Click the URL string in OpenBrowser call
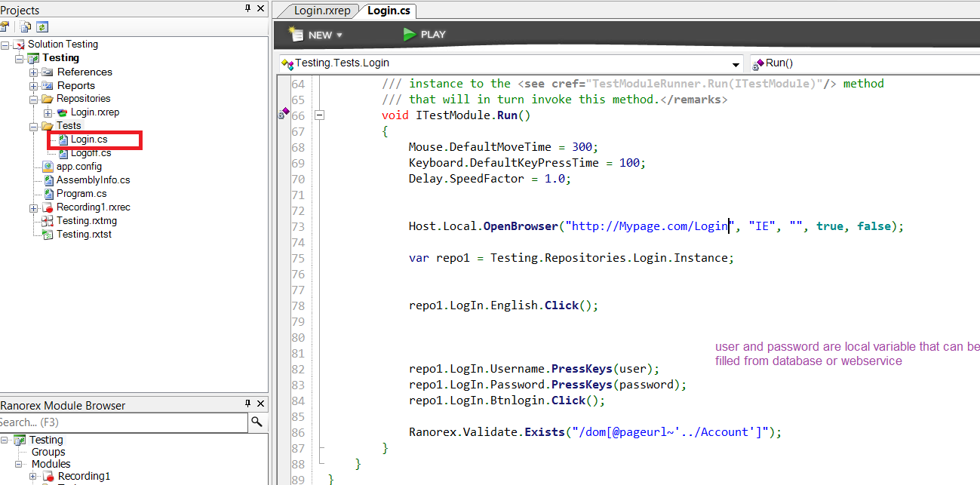 (x=650, y=226)
